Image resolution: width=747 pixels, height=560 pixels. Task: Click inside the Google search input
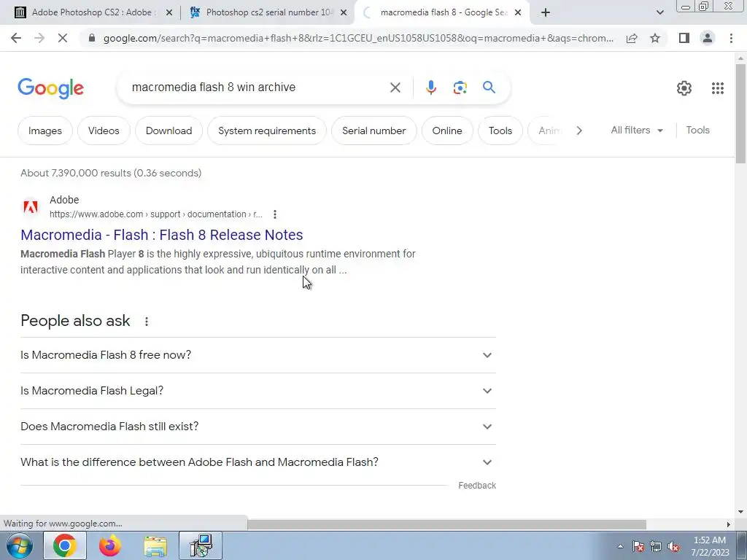pyautogui.click(x=258, y=87)
